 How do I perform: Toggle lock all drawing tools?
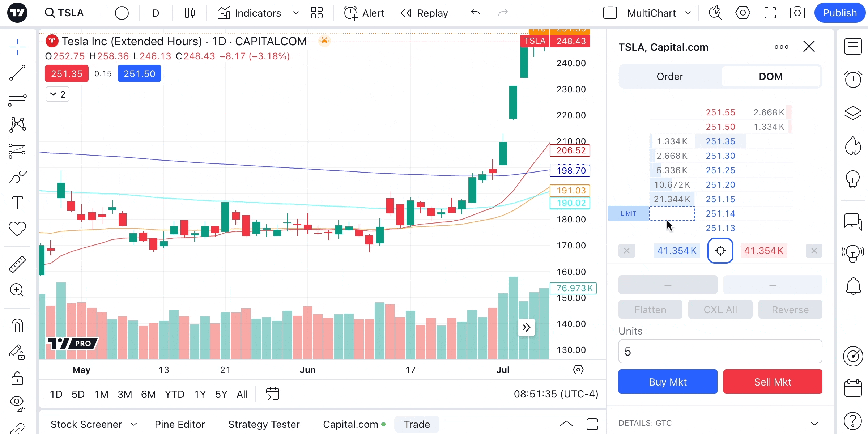[17, 379]
